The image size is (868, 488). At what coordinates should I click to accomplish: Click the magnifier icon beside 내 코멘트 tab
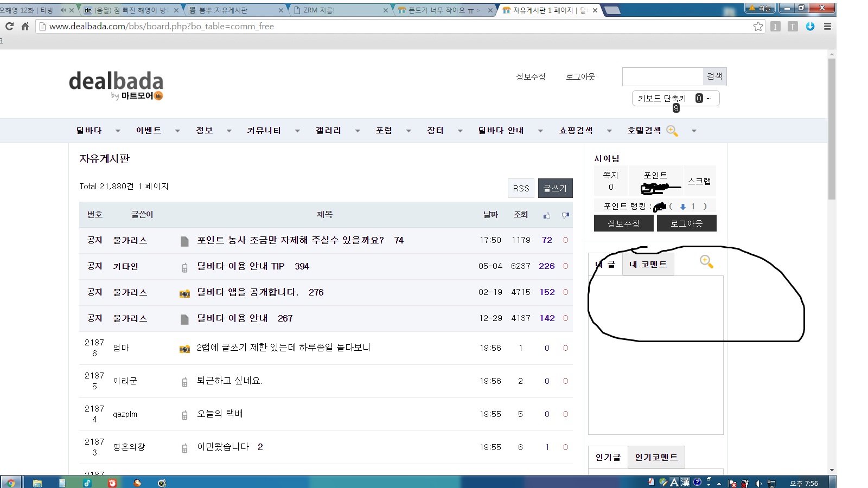tap(706, 262)
